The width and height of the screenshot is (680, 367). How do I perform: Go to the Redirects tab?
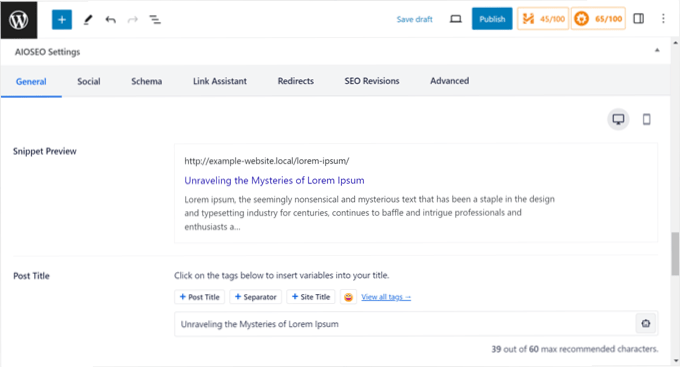296,81
